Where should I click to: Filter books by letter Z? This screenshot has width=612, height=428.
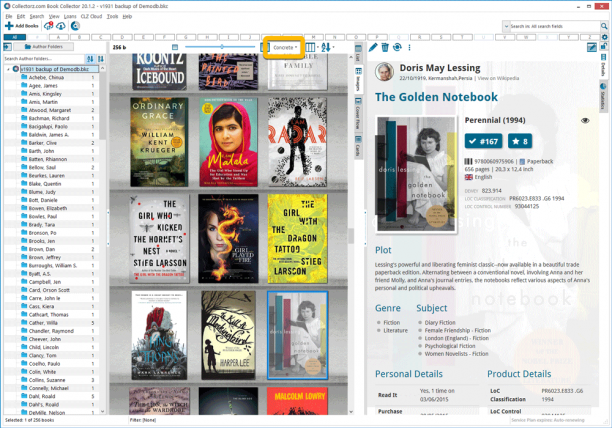(x=589, y=37)
